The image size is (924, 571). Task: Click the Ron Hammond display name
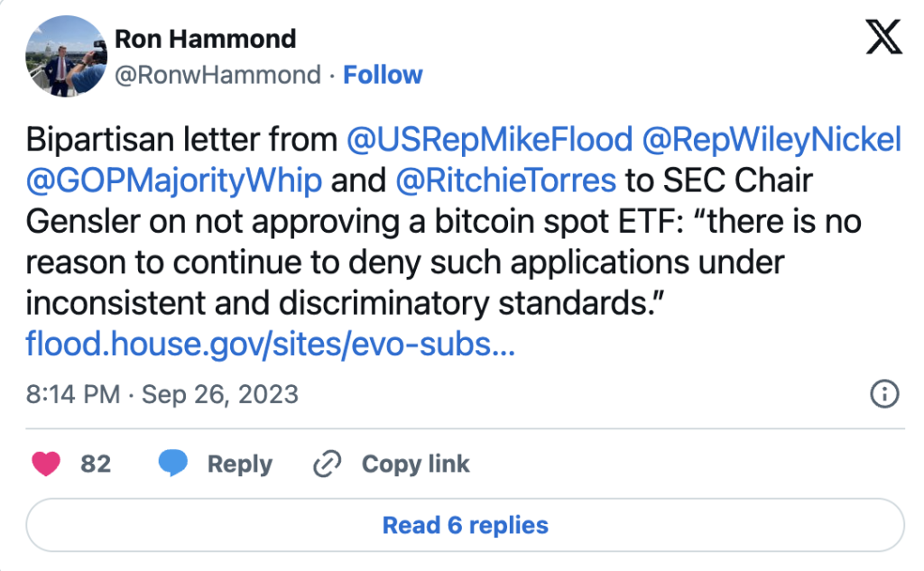205,39
